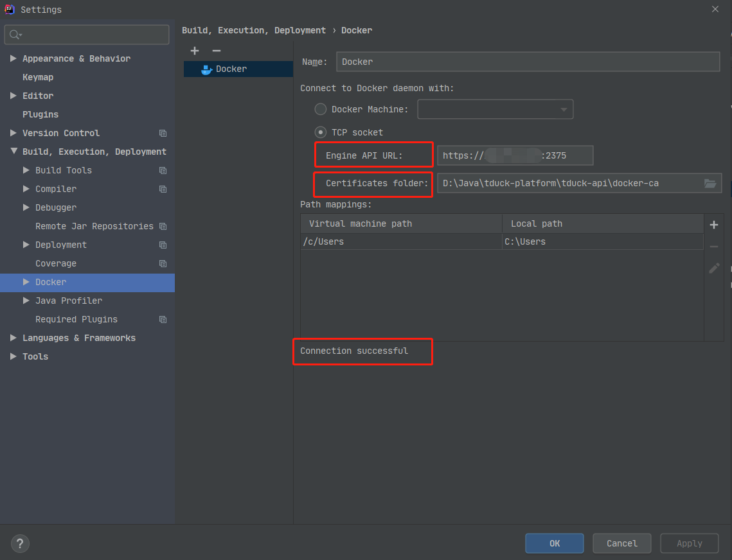Expand the Appearance & Behavior section

click(13, 58)
